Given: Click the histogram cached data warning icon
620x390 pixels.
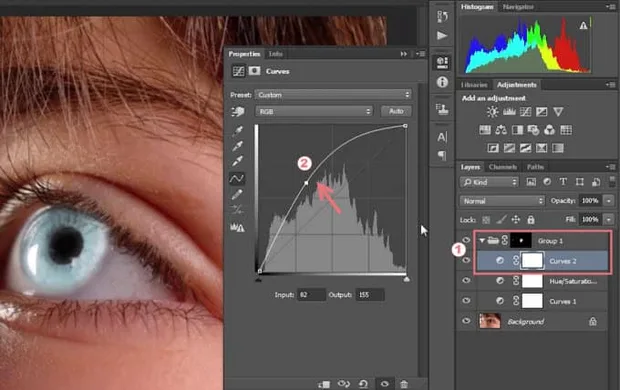Looking at the screenshot, I should click(583, 26).
